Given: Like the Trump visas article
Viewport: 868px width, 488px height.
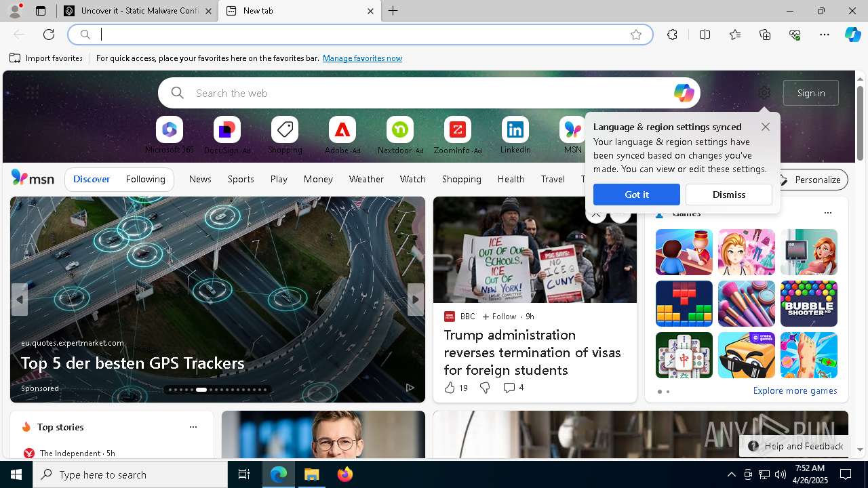Looking at the screenshot, I should (x=456, y=388).
